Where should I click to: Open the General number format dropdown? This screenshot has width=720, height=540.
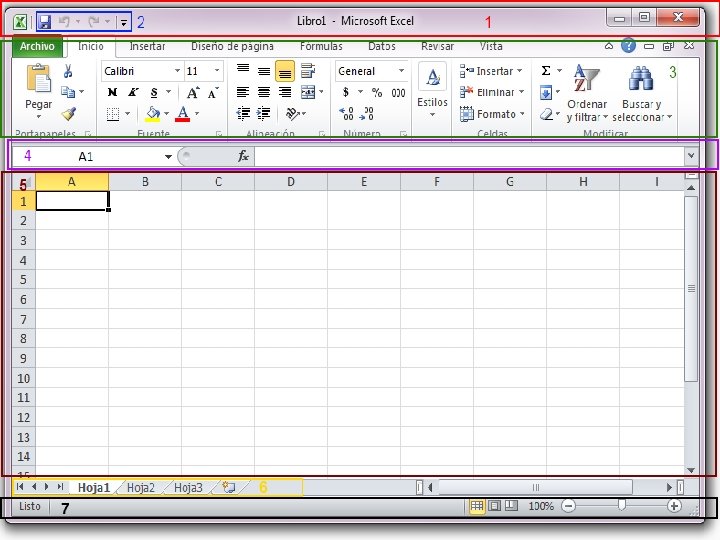coord(401,71)
